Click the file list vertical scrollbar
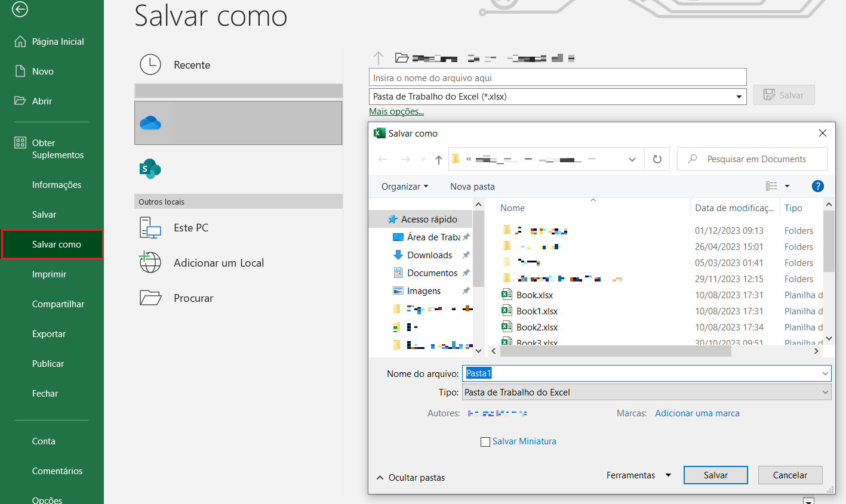 tap(829, 241)
